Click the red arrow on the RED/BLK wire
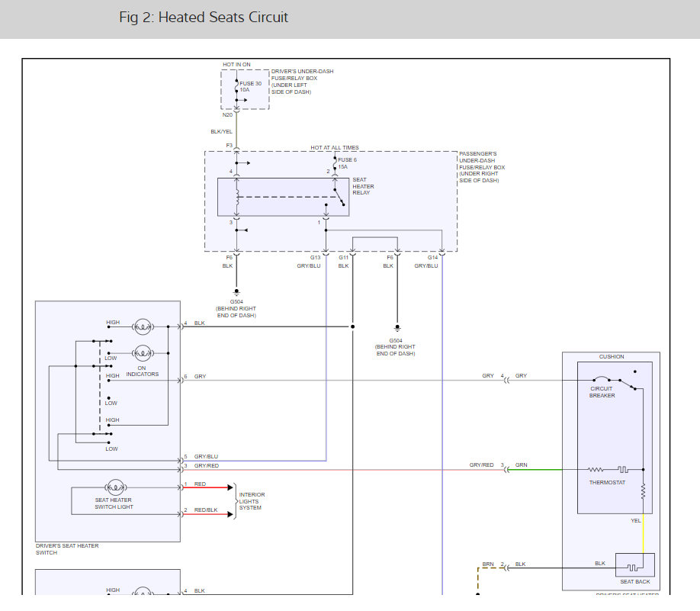The width and height of the screenshot is (700, 611). tap(230, 514)
